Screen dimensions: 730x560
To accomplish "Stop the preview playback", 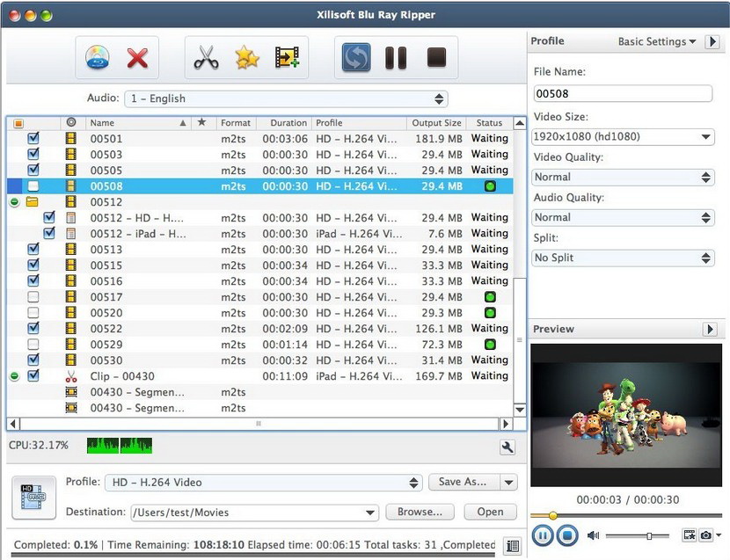I will [x=567, y=535].
